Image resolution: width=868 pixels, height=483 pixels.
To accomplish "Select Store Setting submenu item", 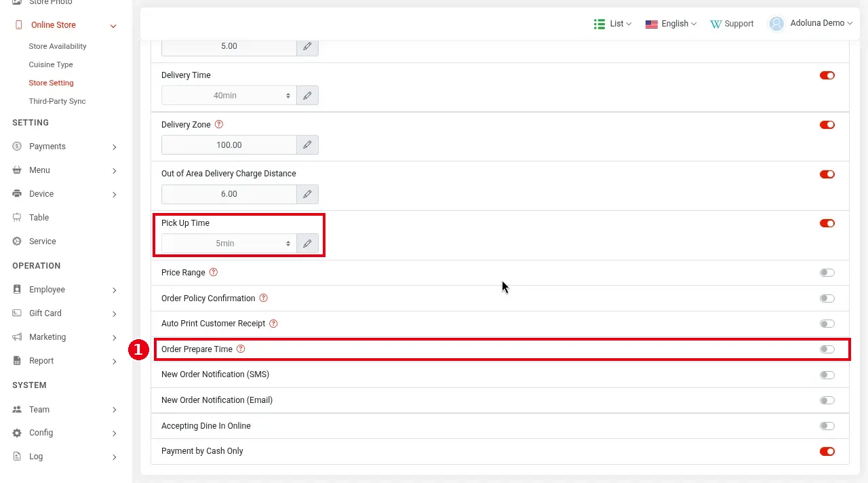I will [x=51, y=83].
